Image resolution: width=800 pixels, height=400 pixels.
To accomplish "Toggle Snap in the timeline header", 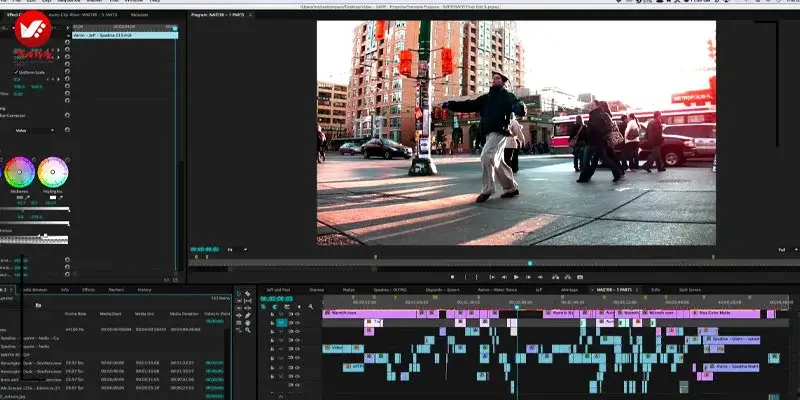I will (274, 307).
